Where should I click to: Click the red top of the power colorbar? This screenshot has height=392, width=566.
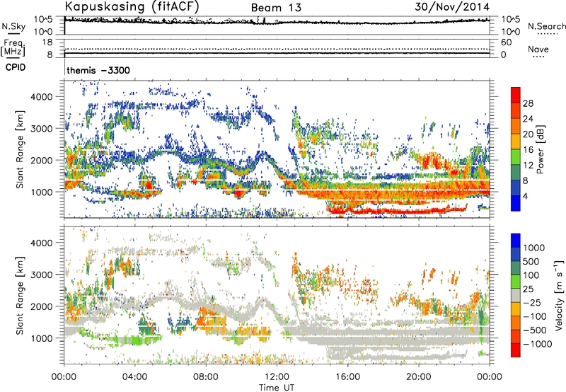click(516, 95)
